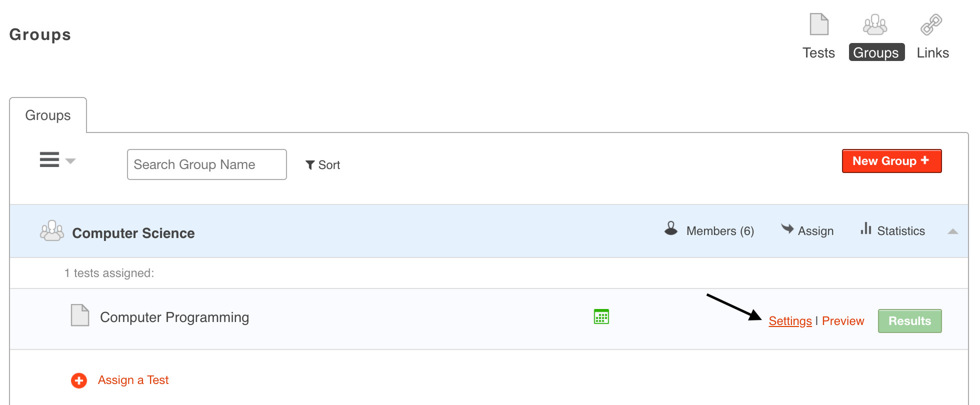The height and width of the screenshot is (405, 980).
Task: Go to Links in top navigation
Action: [x=932, y=53]
